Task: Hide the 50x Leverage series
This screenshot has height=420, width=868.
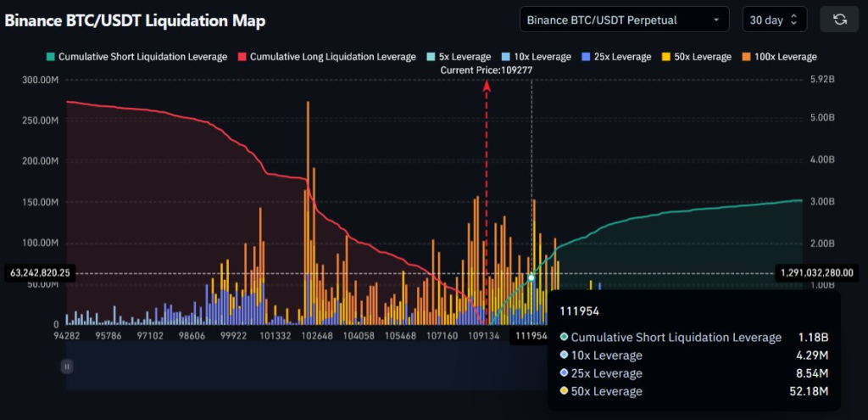Action: 697,57
